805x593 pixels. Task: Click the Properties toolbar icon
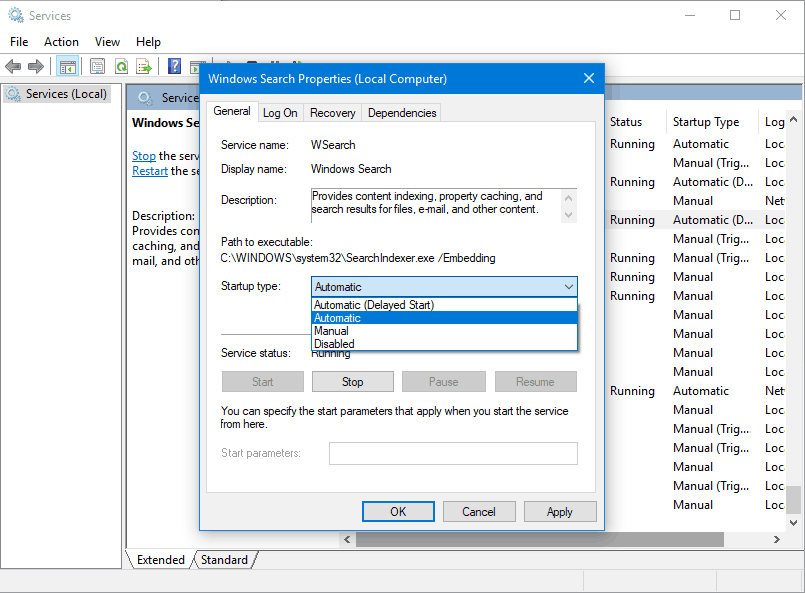97,67
